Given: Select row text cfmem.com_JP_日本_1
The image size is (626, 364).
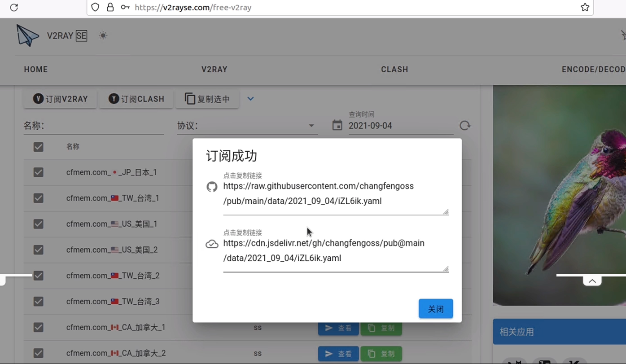Looking at the screenshot, I should tap(111, 172).
